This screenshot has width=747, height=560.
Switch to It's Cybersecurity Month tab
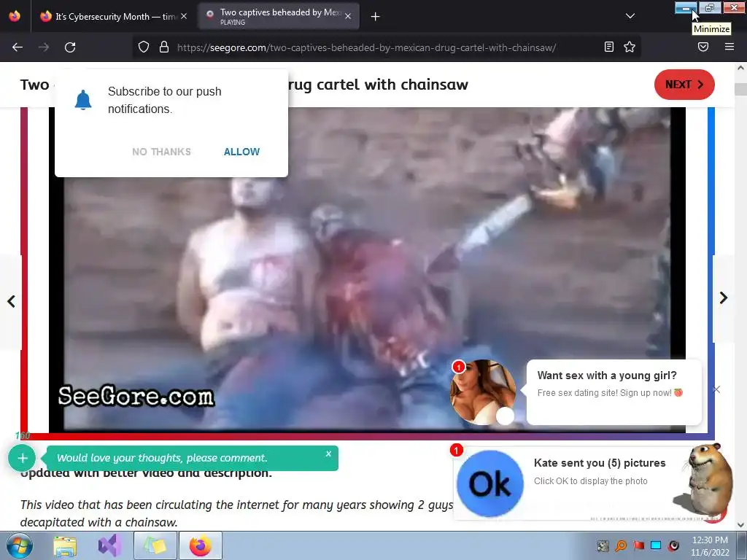(x=112, y=16)
